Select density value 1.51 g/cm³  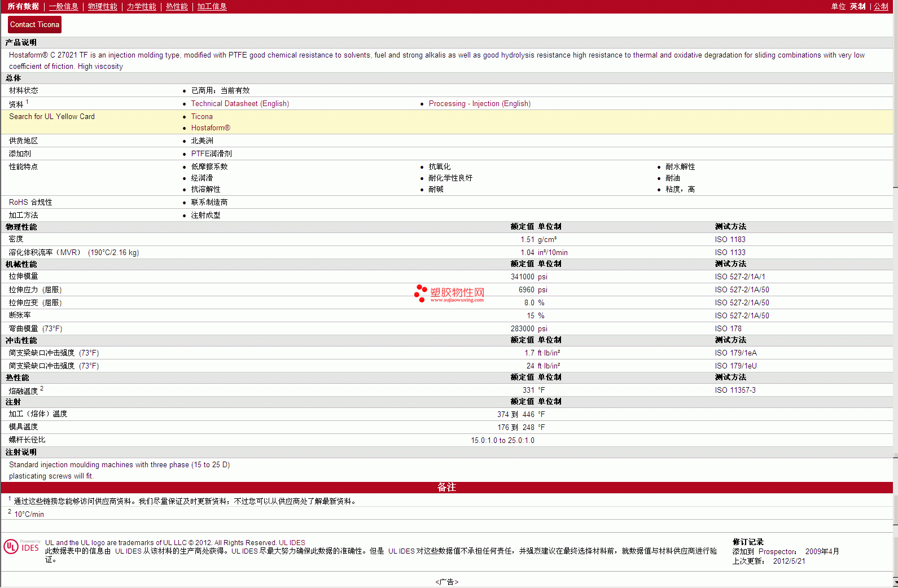[x=538, y=240]
